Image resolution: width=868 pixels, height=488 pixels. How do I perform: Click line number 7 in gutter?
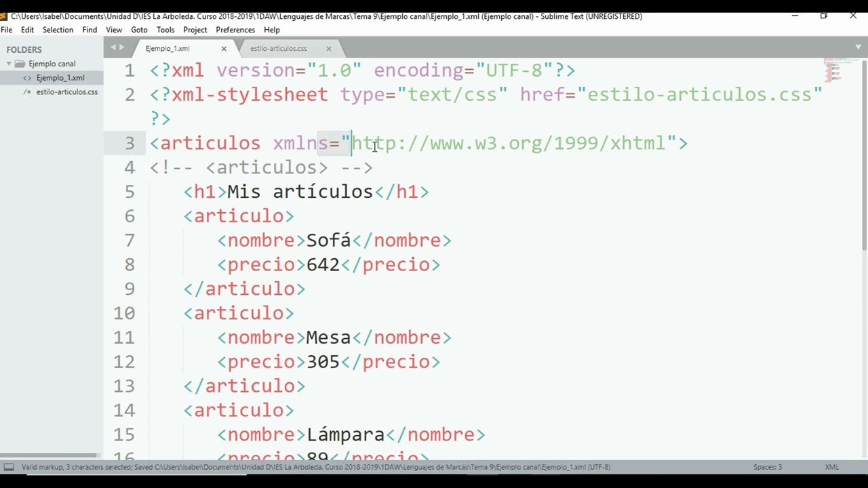pyautogui.click(x=130, y=240)
